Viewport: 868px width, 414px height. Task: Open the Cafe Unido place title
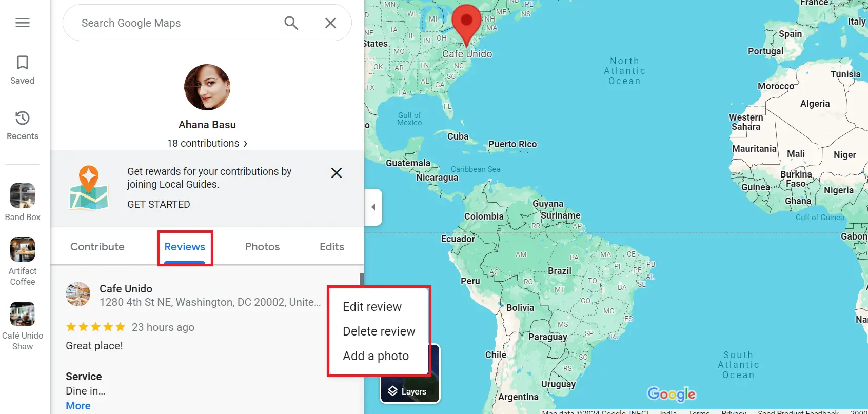pos(126,289)
